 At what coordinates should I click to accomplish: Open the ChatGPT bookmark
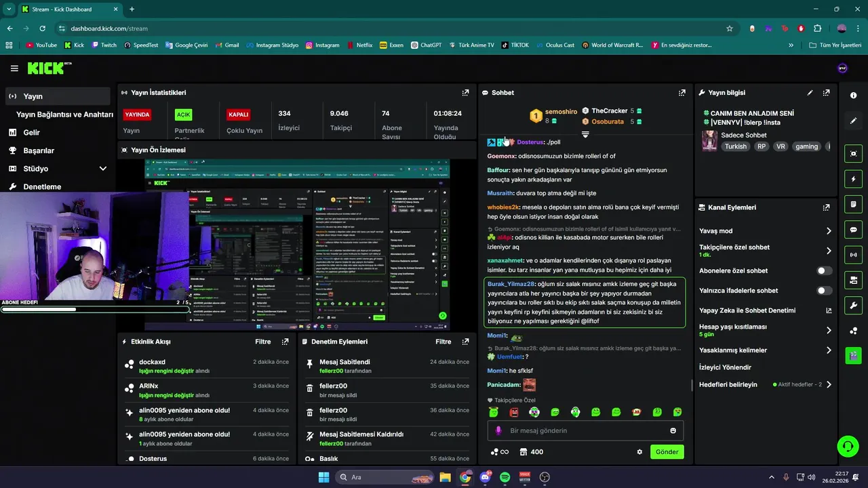point(425,45)
